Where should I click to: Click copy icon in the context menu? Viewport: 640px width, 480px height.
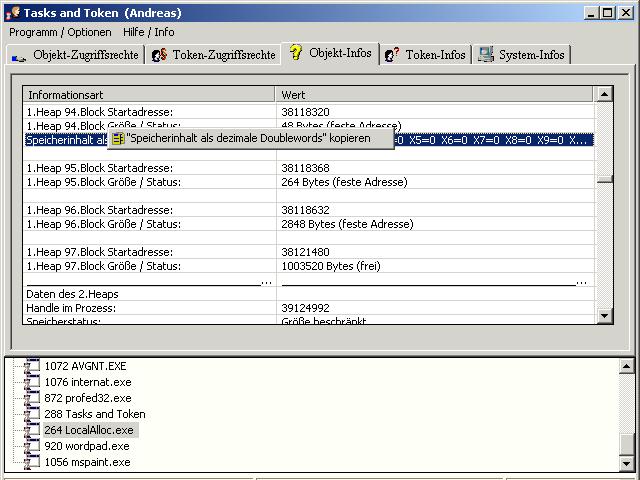(118, 139)
